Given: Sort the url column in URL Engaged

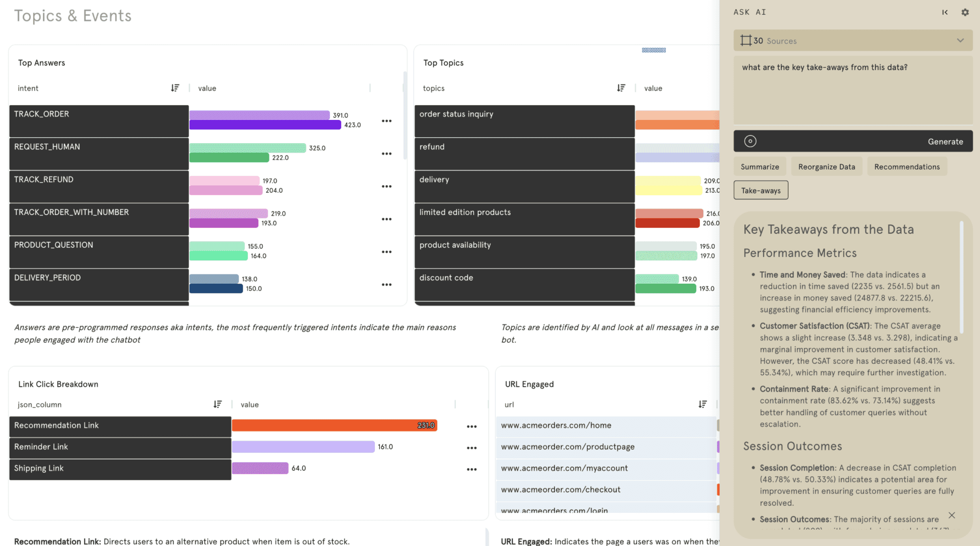Looking at the screenshot, I should click(x=702, y=404).
